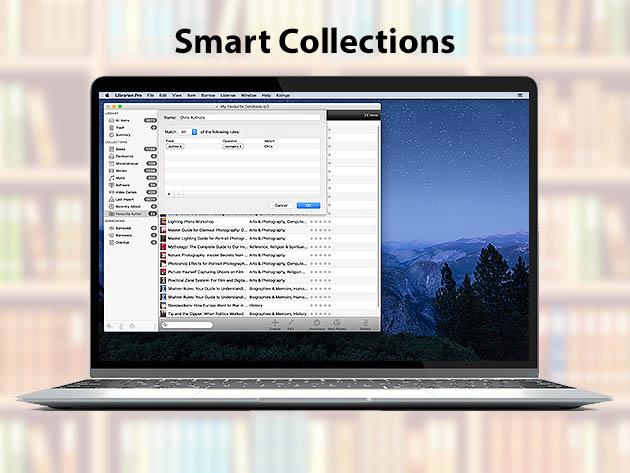
Task: Add a new rule with the plus button
Action: click(169, 194)
